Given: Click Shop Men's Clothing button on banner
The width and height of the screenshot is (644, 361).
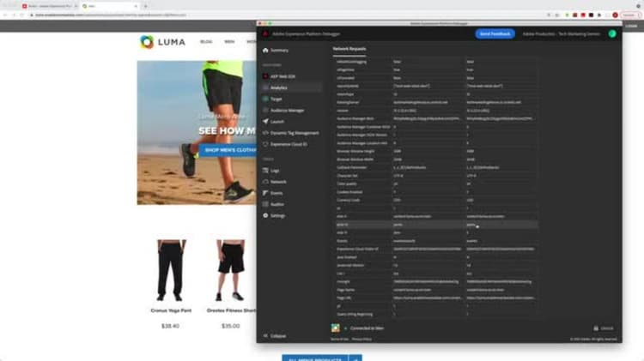Looking at the screenshot, I should pyautogui.click(x=228, y=150).
